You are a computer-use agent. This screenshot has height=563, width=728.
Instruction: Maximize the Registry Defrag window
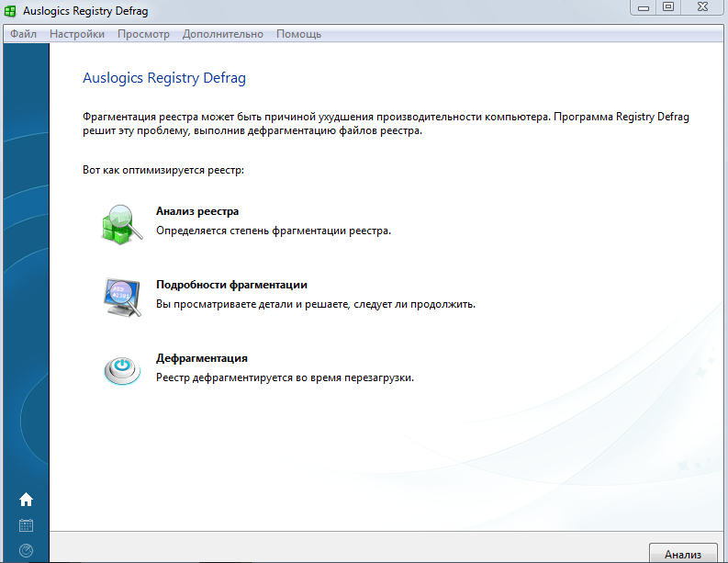[x=668, y=7]
